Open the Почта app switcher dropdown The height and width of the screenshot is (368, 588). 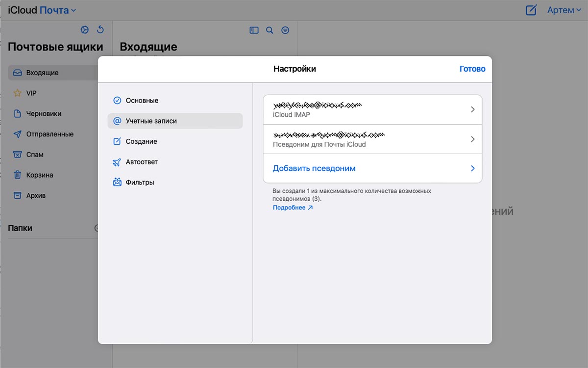(x=57, y=10)
